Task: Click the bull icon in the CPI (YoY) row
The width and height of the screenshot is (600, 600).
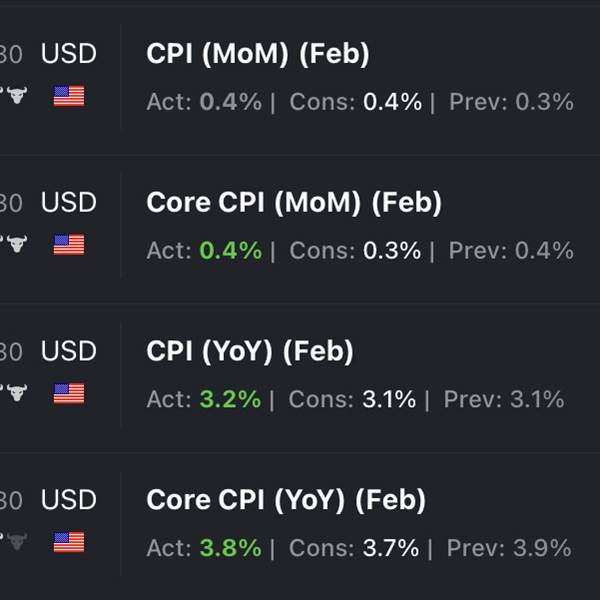Action: pos(17,393)
